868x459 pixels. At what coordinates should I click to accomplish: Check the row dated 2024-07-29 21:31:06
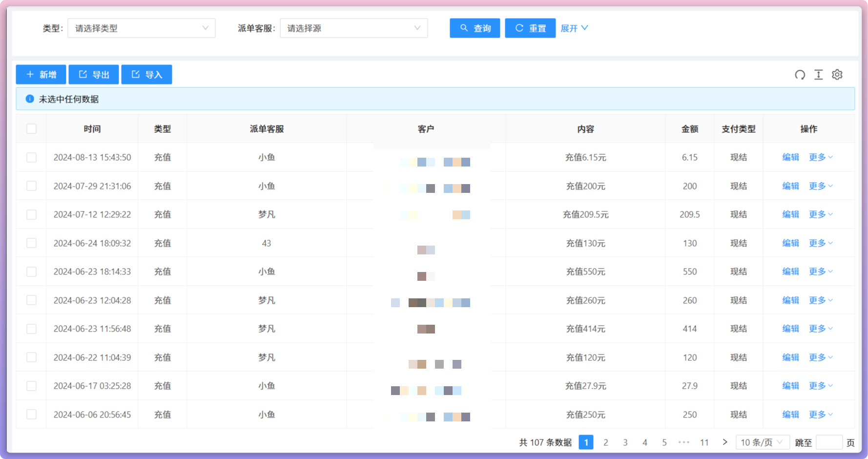coord(32,186)
